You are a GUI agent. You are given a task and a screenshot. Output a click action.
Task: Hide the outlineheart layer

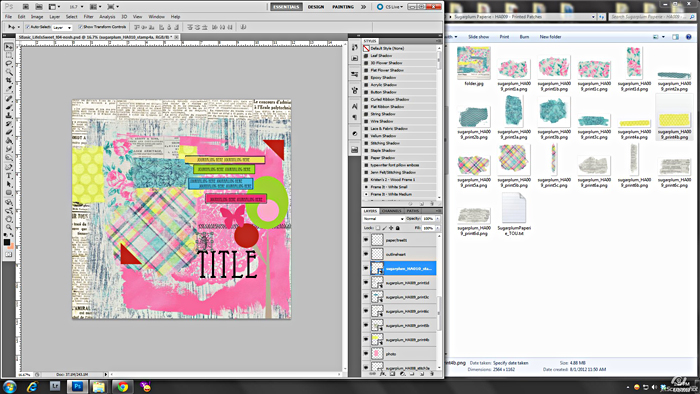coord(366,254)
